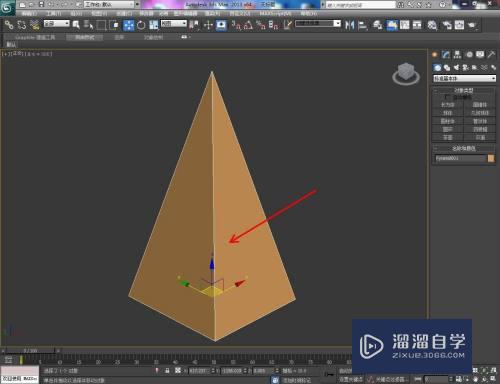Activate the Select and Move tool

(x=128, y=25)
